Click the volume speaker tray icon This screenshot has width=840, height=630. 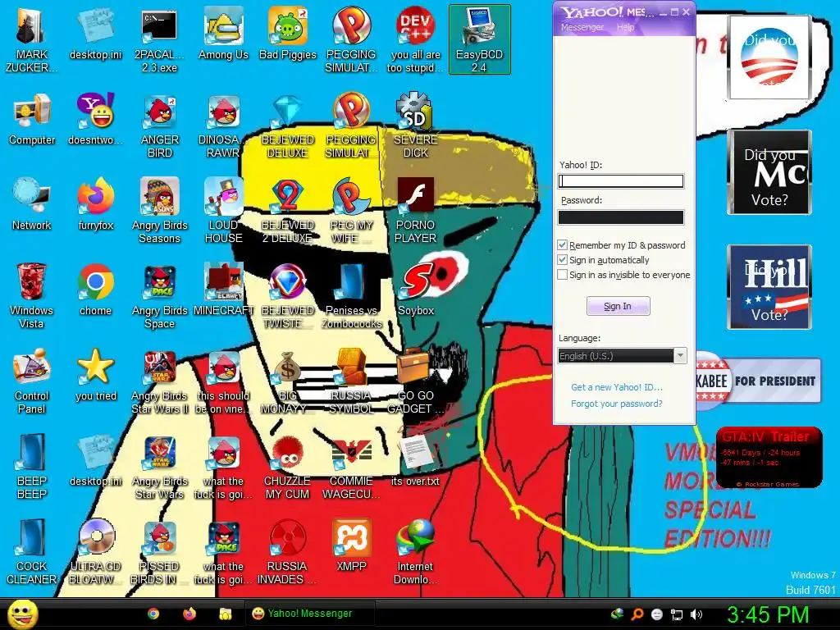click(696, 614)
